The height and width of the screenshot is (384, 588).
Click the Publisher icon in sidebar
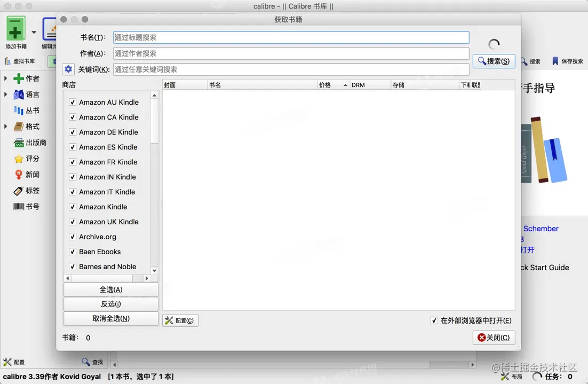click(18, 143)
